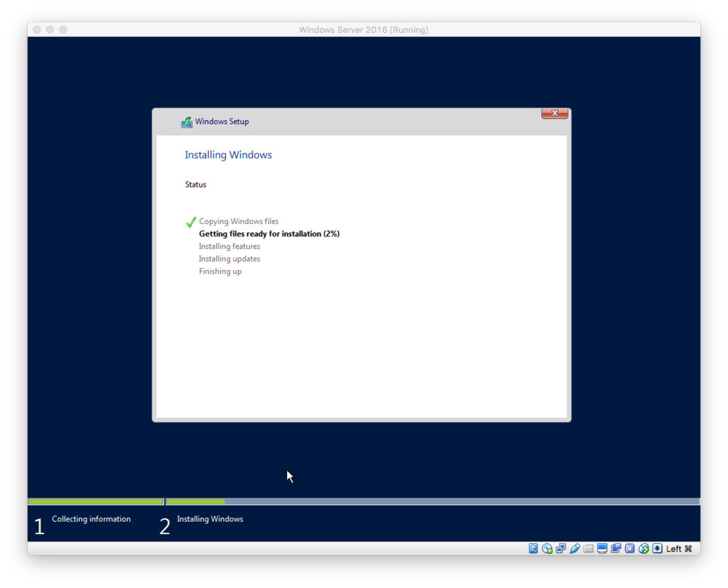Open the display settings indicator icon
This screenshot has height=588, width=728.
602,548
